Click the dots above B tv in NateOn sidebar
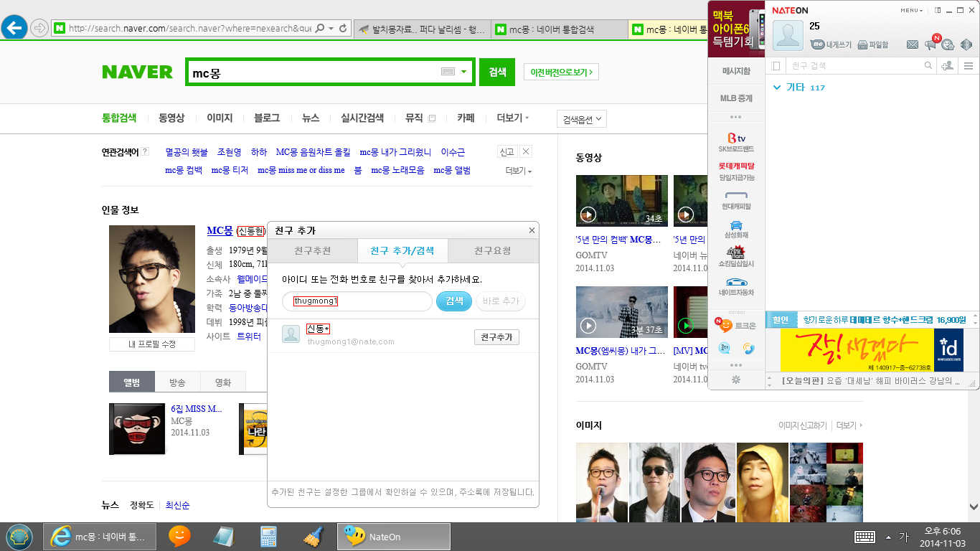Screen dimensions: 980x551 click(x=735, y=117)
